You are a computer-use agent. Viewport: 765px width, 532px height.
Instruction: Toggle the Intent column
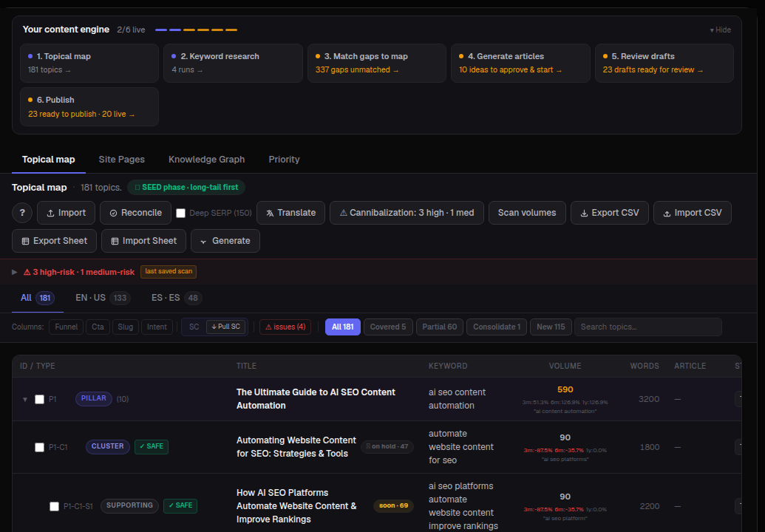coord(157,327)
